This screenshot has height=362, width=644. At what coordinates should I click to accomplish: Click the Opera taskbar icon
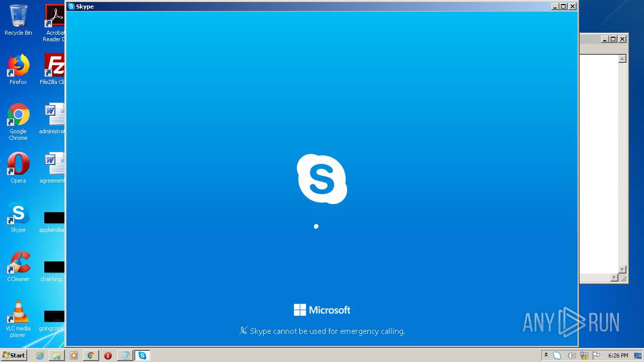pyautogui.click(x=108, y=355)
